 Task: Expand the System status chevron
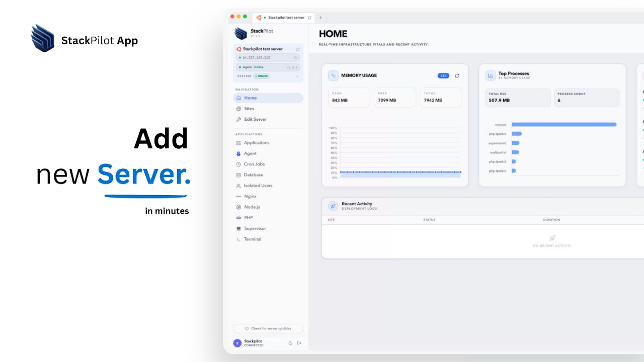coord(297,76)
